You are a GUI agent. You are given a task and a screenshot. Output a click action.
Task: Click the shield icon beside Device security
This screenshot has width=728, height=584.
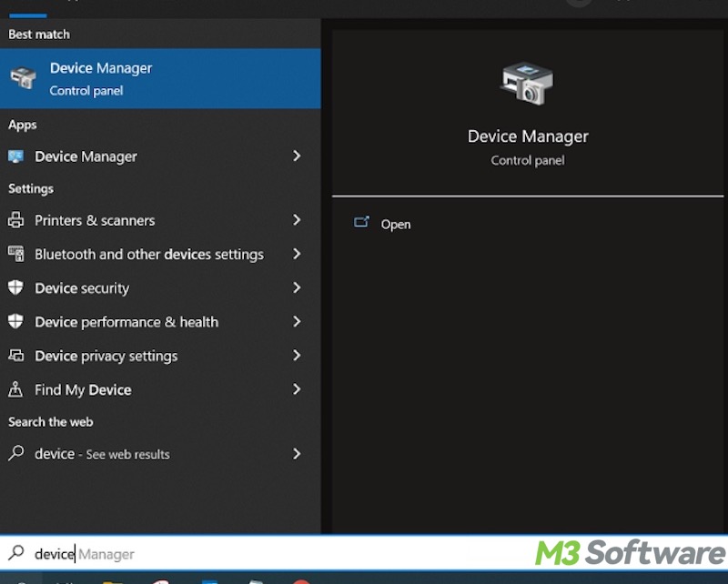pyautogui.click(x=17, y=288)
